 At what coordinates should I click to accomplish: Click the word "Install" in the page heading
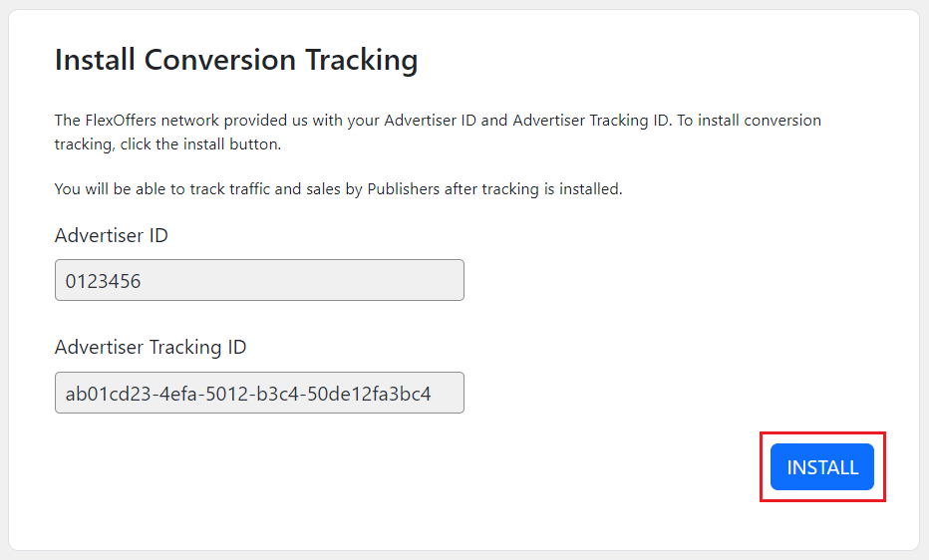pyautogui.click(x=95, y=60)
